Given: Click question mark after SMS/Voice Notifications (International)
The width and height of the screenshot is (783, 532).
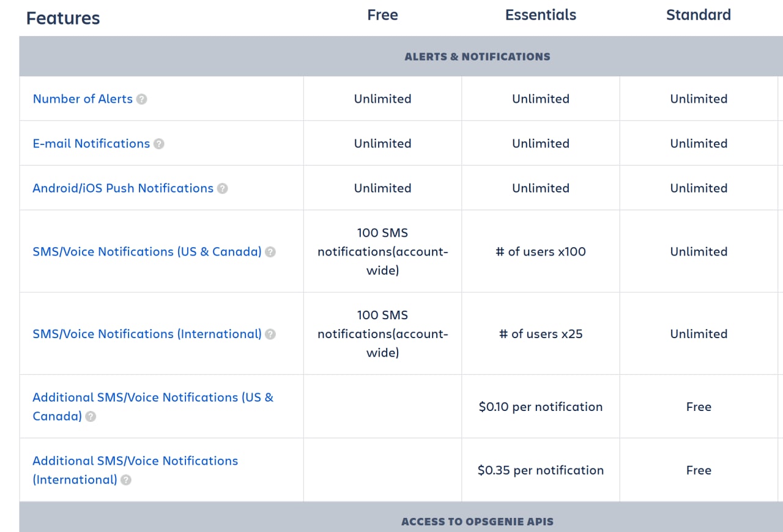Looking at the screenshot, I should click(x=270, y=334).
